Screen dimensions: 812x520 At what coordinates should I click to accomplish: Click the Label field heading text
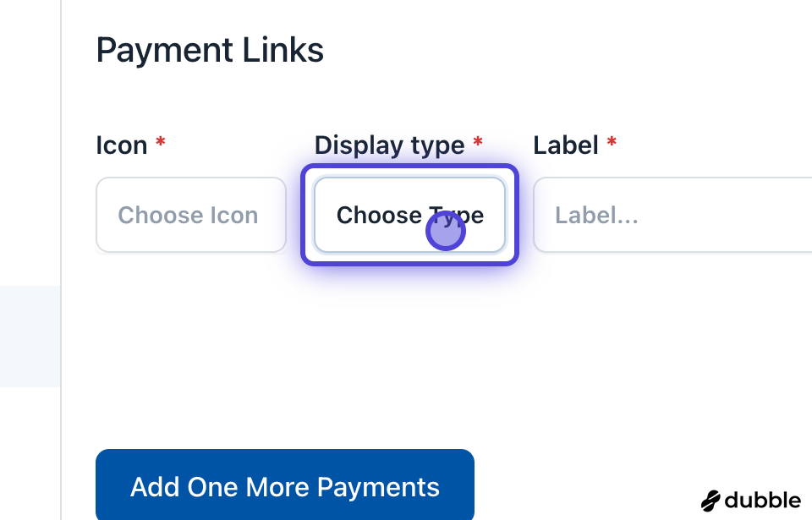566,145
